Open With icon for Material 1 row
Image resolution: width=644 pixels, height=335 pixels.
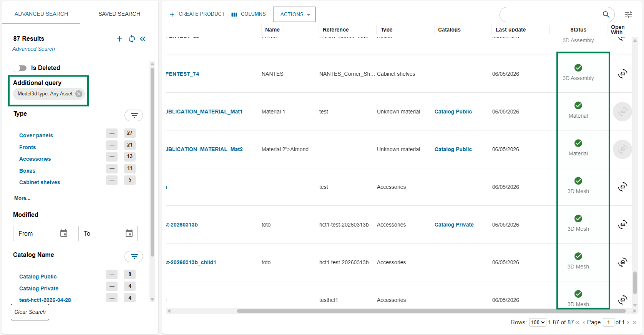pyautogui.click(x=622, y=112)
